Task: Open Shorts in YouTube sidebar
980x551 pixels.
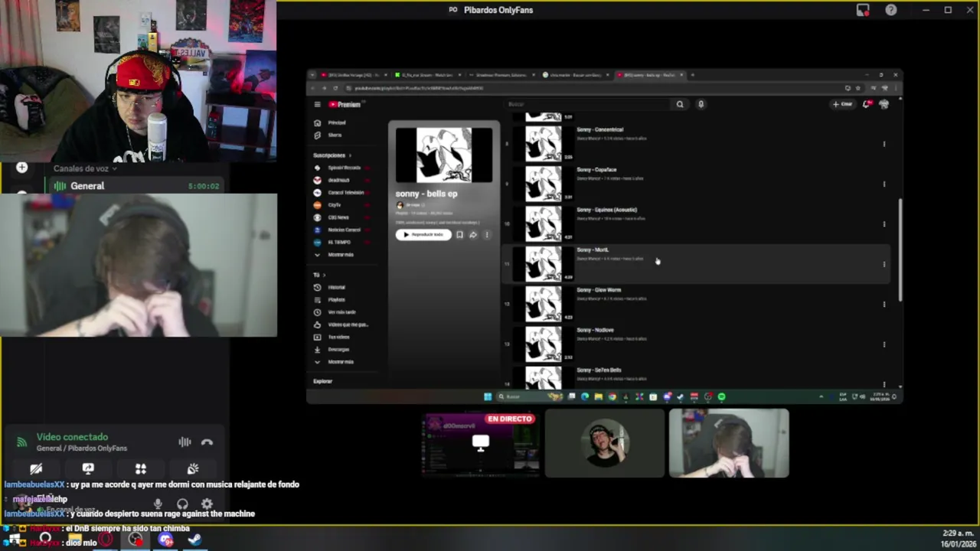Action: coord(335,135)
